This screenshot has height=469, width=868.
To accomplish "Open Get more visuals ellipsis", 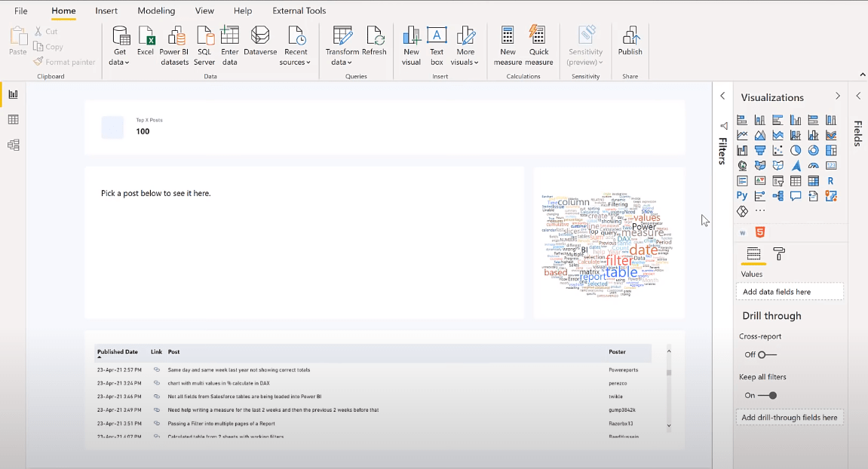I will (x=760, y=211).
